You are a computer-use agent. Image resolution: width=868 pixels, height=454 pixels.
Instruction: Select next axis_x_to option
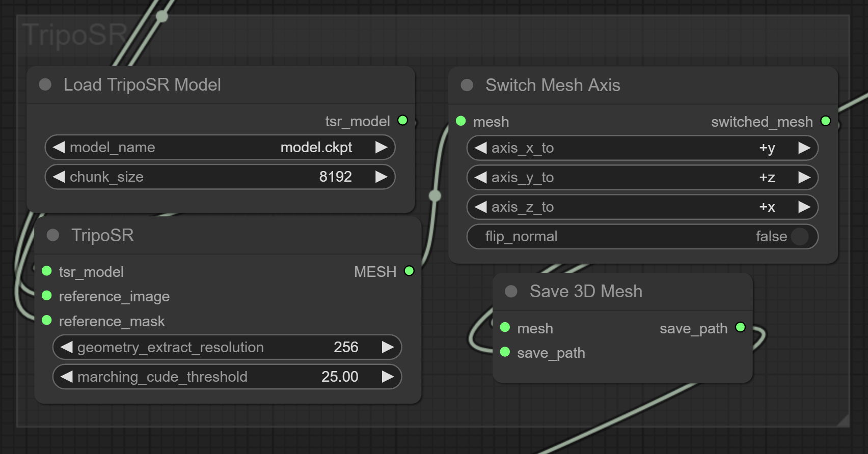(804, 148)
